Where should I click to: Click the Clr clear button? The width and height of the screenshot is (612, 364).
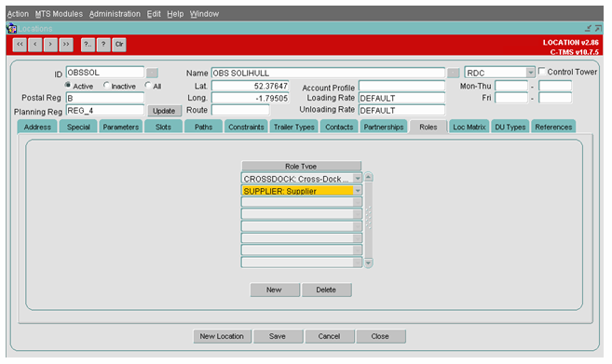point(119,45)
